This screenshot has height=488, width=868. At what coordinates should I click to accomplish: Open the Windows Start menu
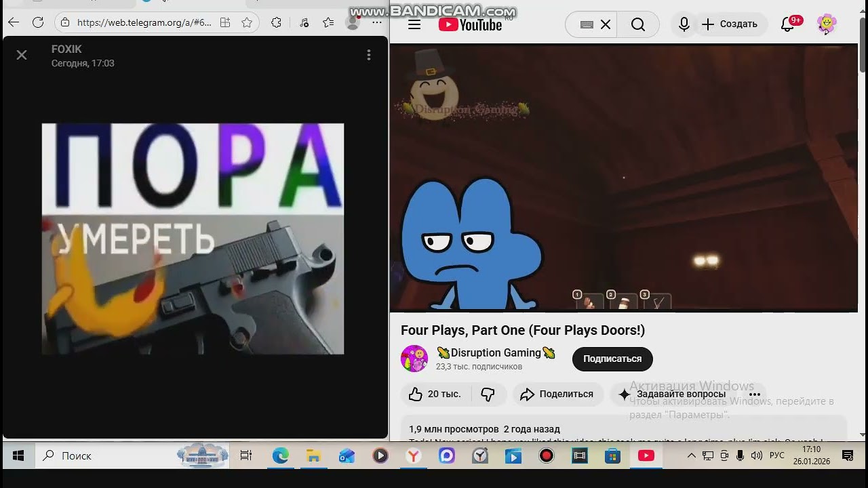click(18, 455)
